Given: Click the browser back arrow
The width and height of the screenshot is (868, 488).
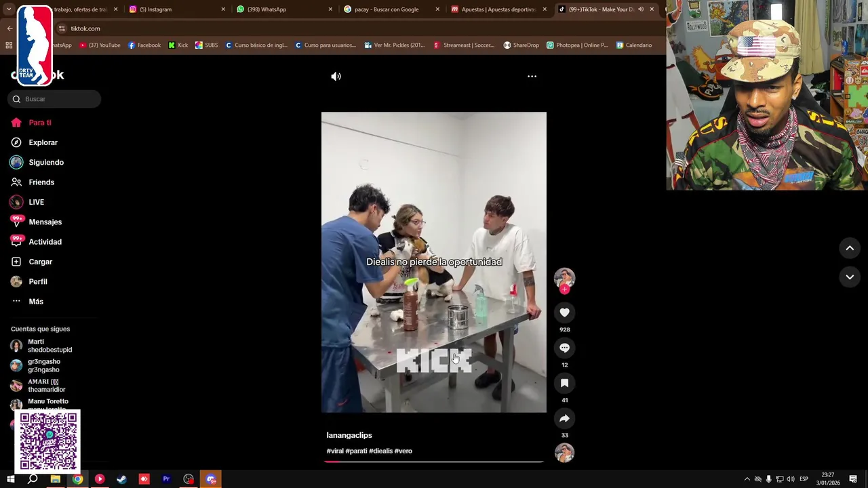Looking at the screenshot, I should point(9,28).
